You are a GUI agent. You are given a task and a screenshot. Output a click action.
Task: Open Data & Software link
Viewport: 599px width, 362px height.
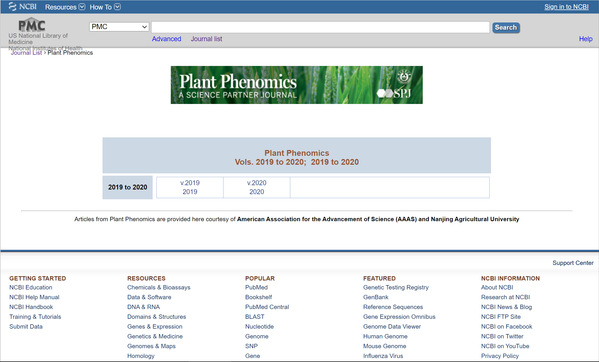pyautogui.click(x=149, y=297)
